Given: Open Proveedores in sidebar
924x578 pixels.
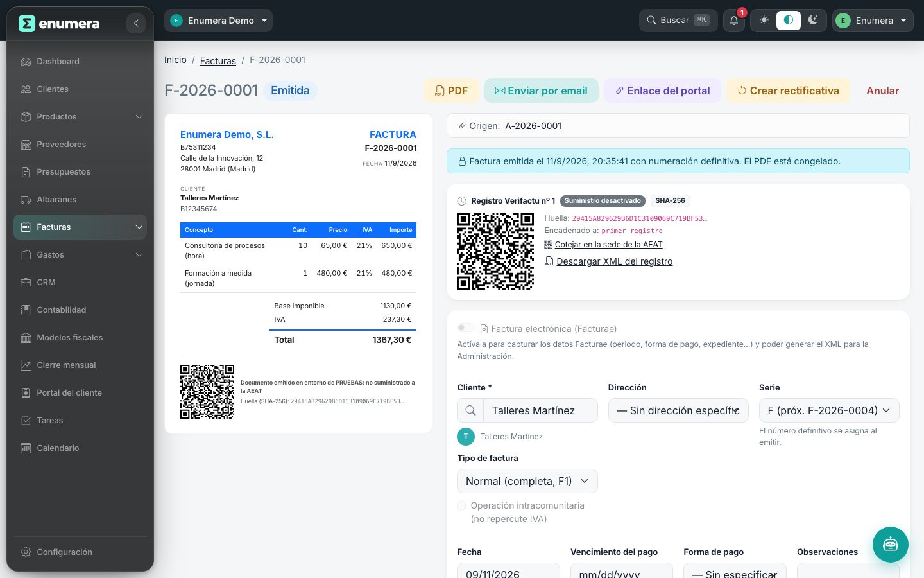Looking at the screenshot, I should tap(80, 144).
